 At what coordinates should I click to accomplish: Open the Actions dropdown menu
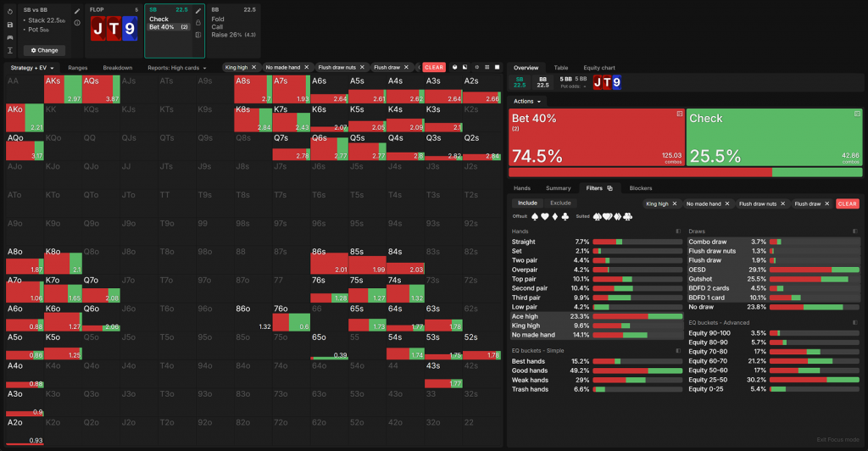[x=527, y=101]
